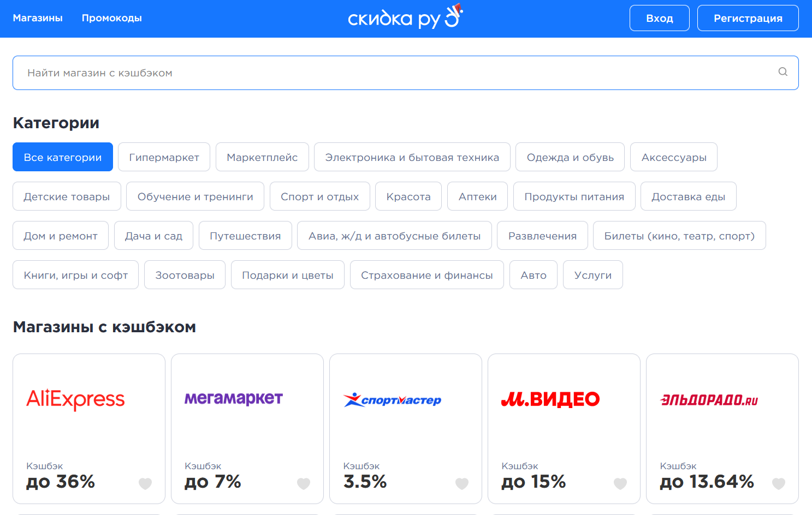The height and width of the screenshot is (515, 812).
Task: Click the Скидка.ру logo
Action: tap(405, 17)
